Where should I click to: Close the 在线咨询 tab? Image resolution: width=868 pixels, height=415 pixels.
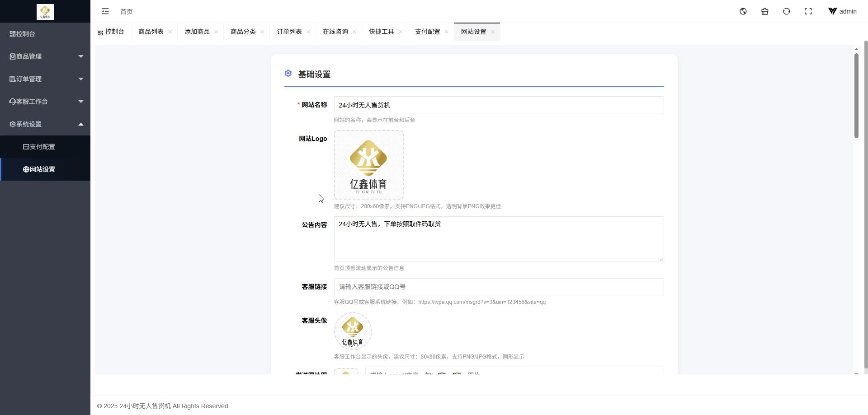(354, 32)
